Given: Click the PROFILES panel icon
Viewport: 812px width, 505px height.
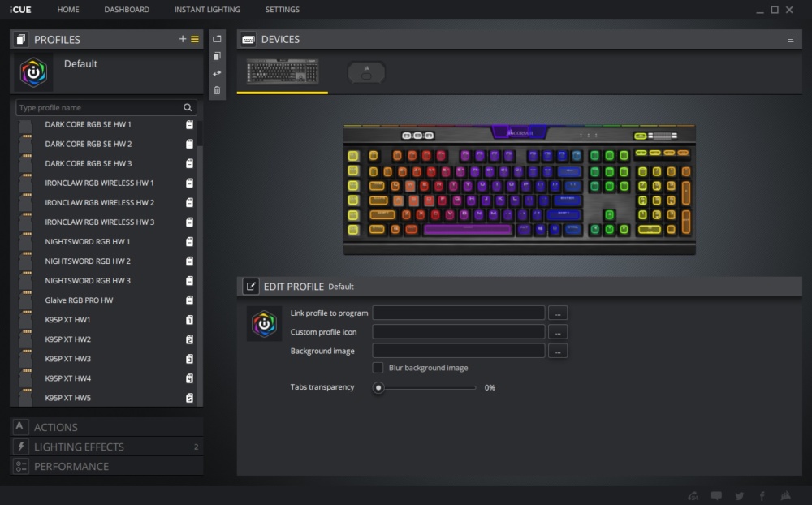Looking at the screenshot, I should [21, 39].
